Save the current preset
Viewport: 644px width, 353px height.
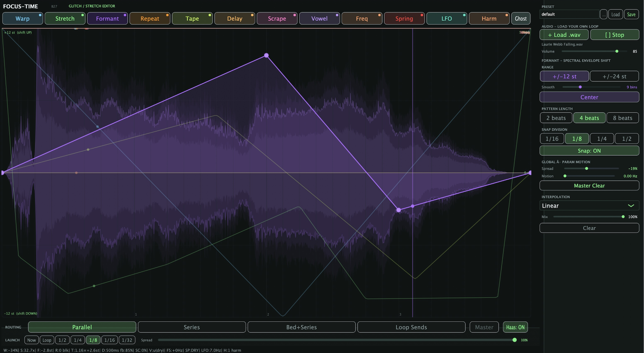pyautogui.click(x=631, y=14)
